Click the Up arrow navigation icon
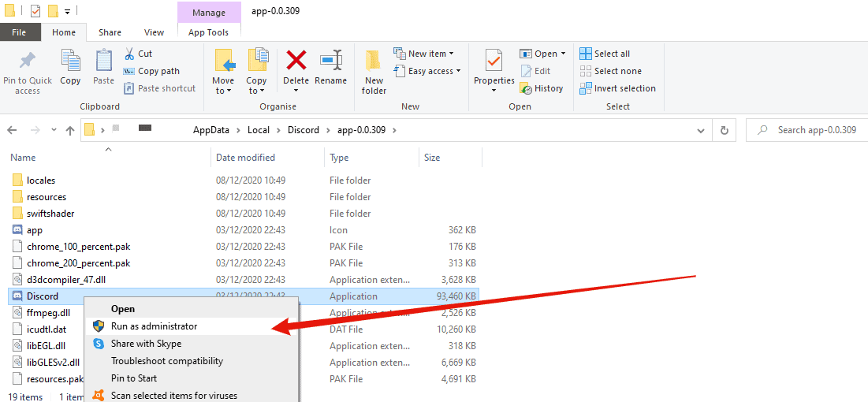 tap(69, 131)
